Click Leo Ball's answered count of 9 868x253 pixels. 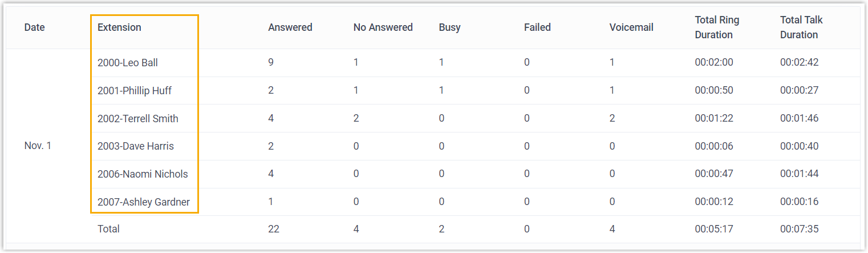click(x=271, y=63)
